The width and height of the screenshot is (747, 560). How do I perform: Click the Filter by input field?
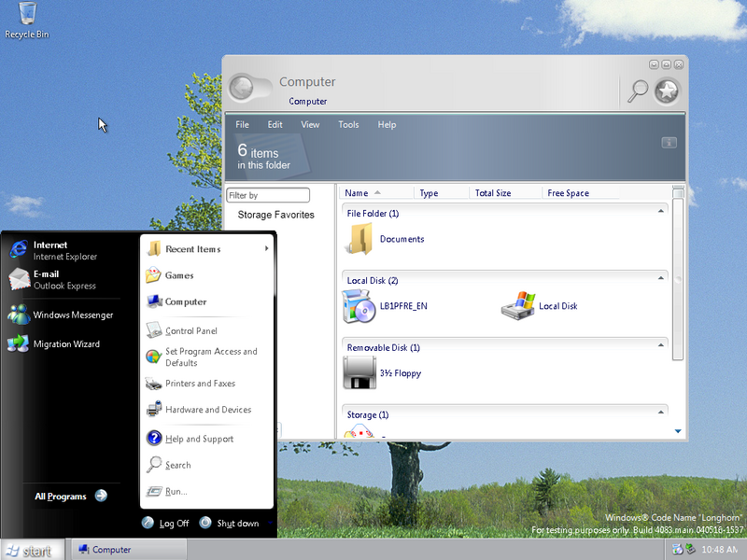click(x=268, y=195)
